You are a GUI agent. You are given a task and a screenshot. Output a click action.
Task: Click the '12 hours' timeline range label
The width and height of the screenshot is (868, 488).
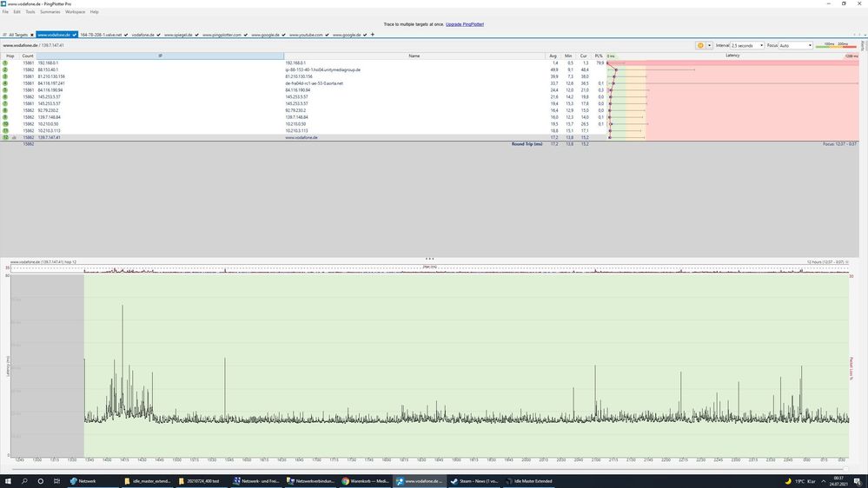click(825, 262)
